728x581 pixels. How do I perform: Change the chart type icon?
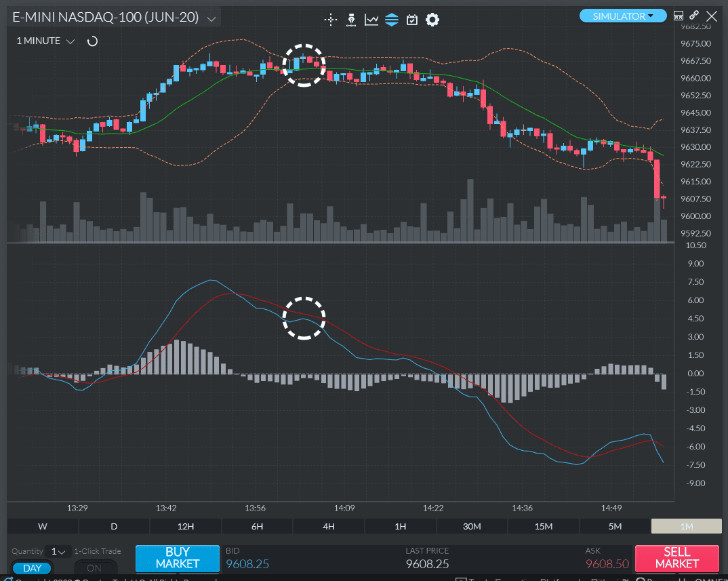coord(371,20)
